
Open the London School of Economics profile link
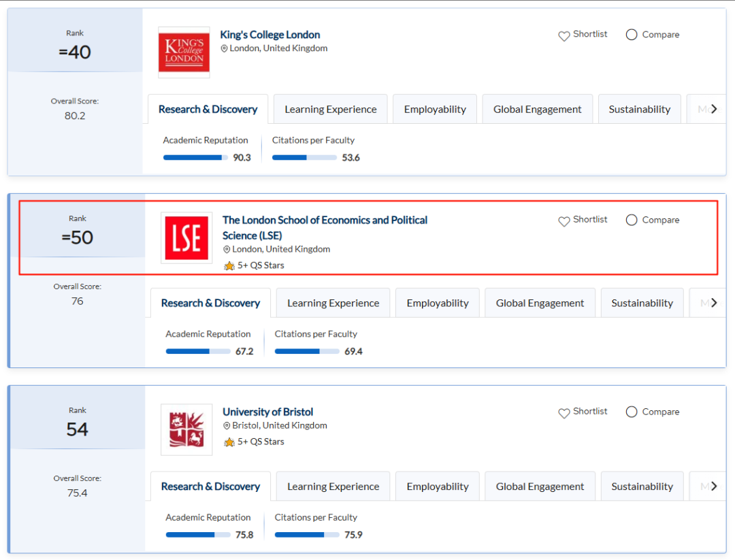tap(325, 228)
